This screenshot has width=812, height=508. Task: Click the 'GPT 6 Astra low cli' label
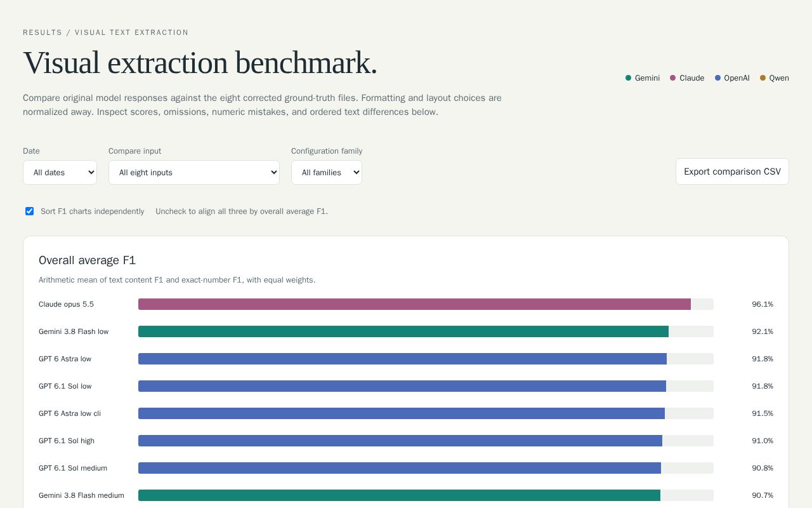click(70, 413)
